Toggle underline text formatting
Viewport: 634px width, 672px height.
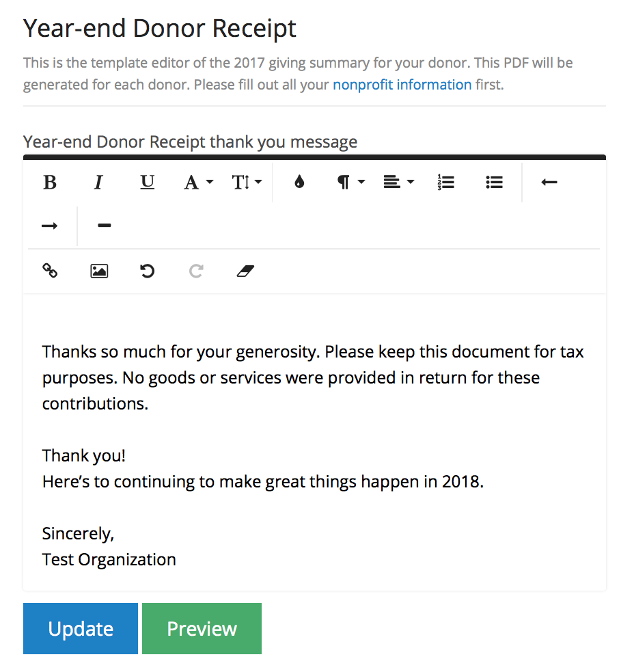[x=148, y=183]
